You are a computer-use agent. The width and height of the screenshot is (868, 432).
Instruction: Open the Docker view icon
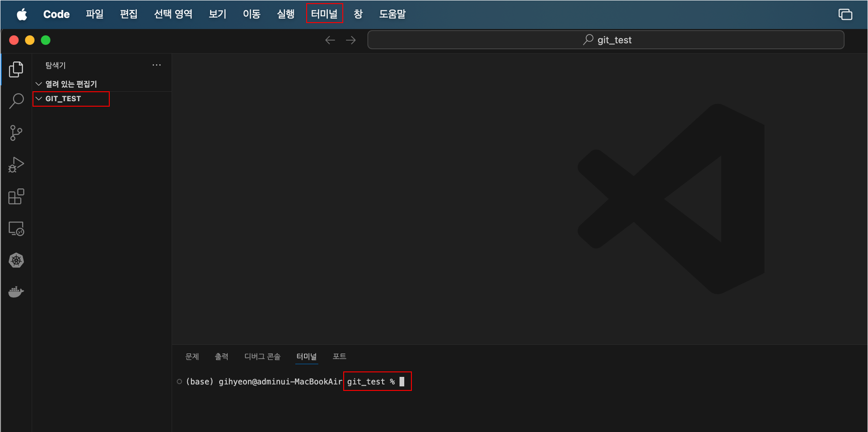click(x=16, y=292)
